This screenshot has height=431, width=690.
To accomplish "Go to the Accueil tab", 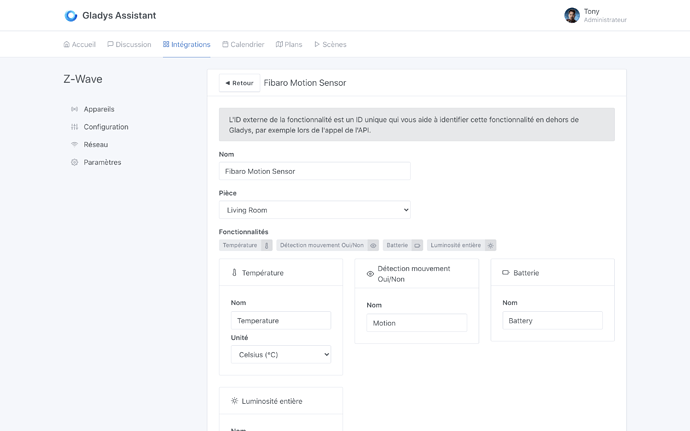I will (80, 44).
